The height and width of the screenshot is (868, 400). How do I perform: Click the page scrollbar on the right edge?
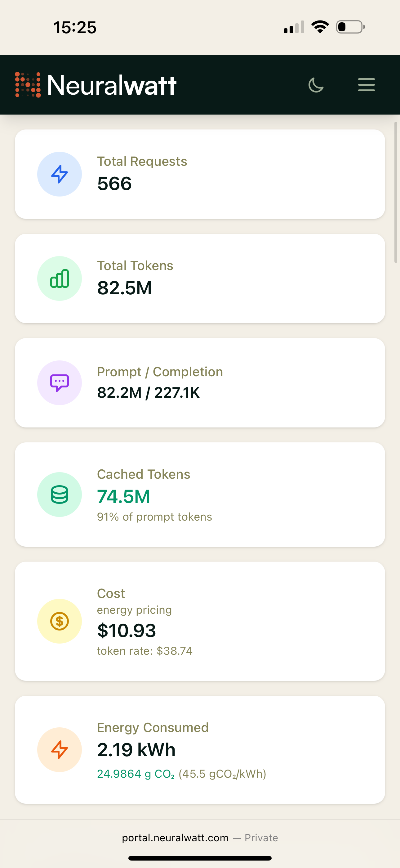(396, 192)
